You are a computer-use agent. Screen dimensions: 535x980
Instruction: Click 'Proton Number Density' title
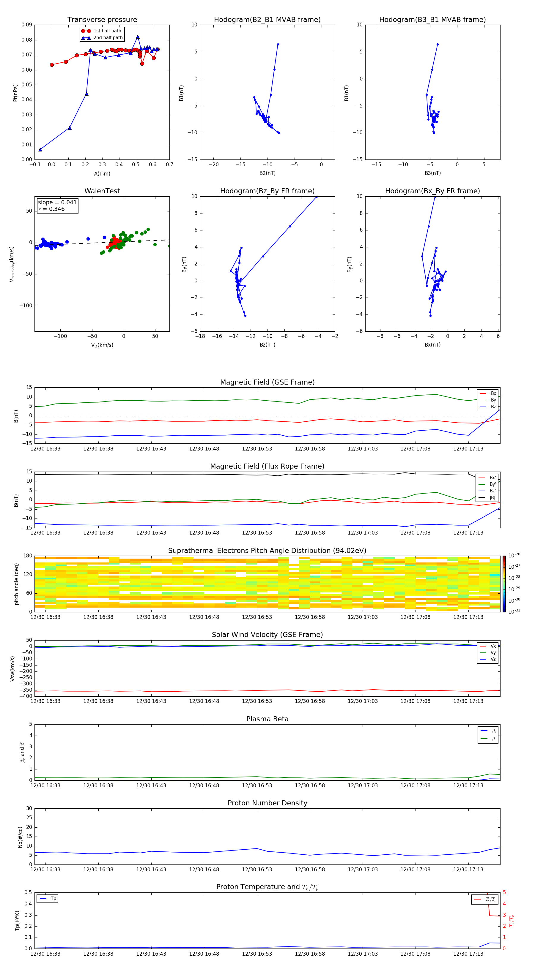pyautogui.click(x=267, y=803)
